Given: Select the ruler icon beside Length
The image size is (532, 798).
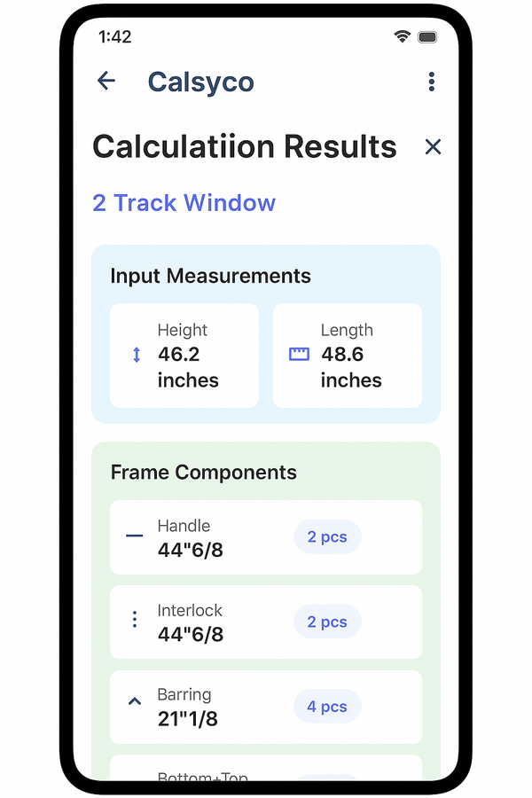Looking at the screenshot, I should pyautogui.click(x=299, y=354).
